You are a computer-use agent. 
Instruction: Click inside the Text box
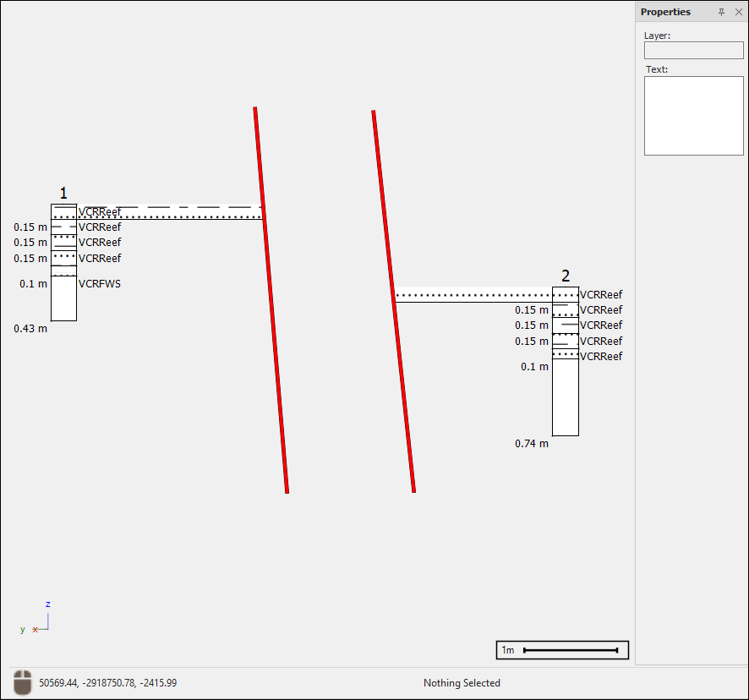coord(693,116)
